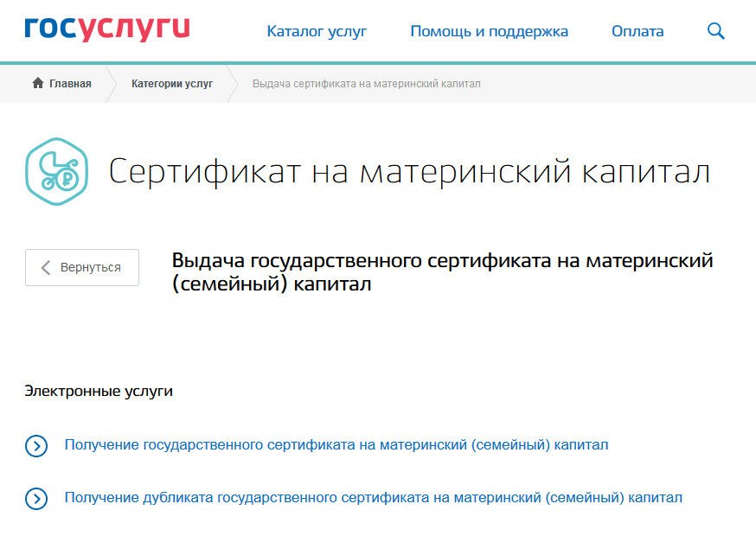Click the circular arrow beside the first electronic service
Viewport: 756px width, 555px height.
pos(35,445)
